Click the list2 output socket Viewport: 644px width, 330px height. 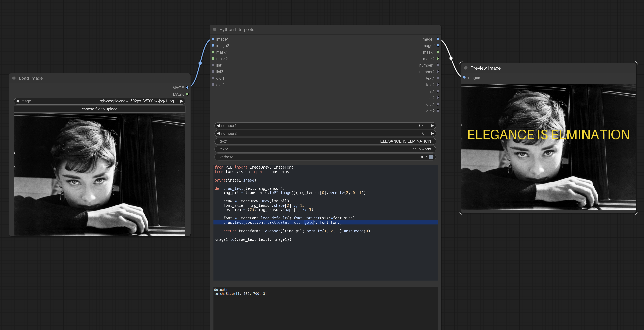coord(438,98)
